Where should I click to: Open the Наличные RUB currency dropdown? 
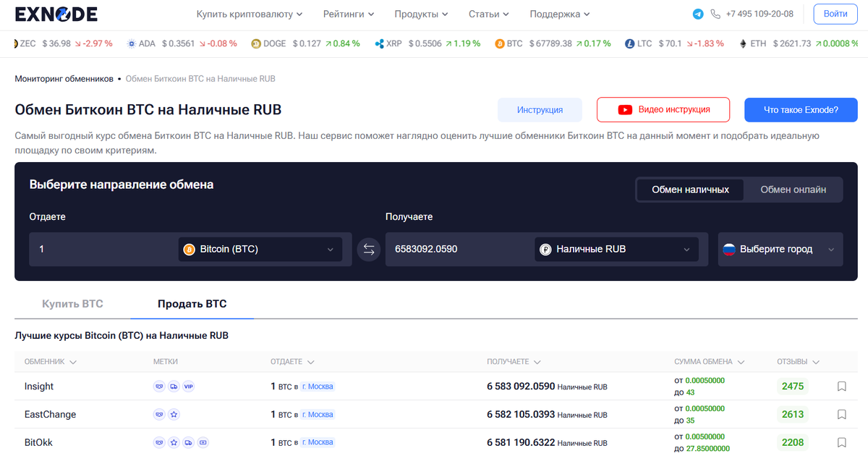tap(616, 249)
